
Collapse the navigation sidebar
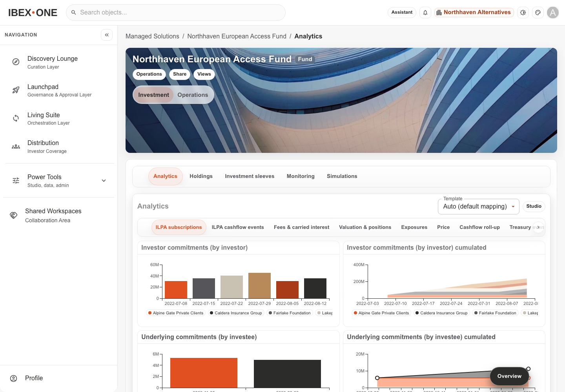107,35
